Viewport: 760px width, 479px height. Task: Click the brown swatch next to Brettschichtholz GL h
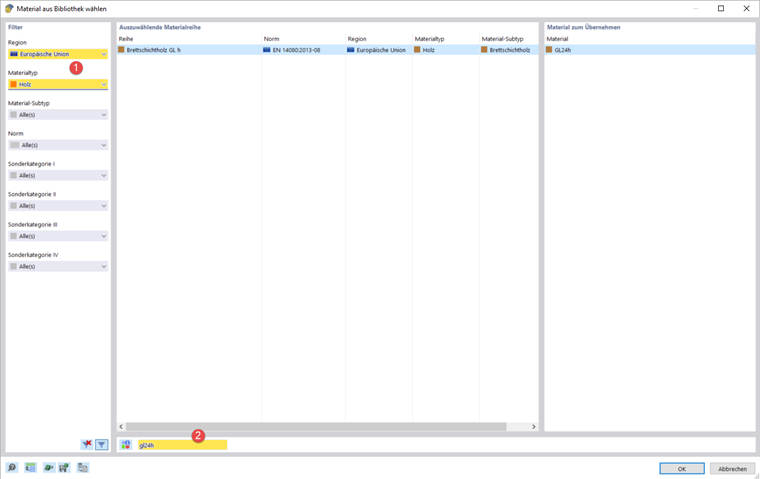click(121, 49)
